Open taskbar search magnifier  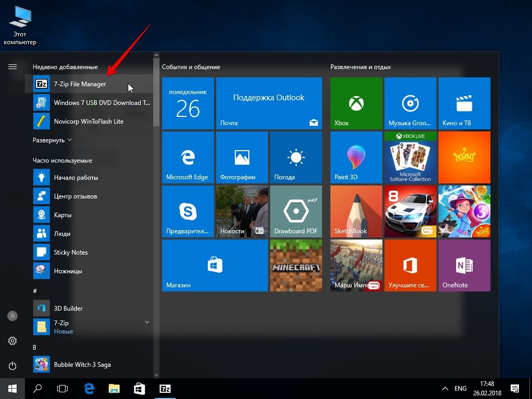pyautogui.click(x=37, y=389)
